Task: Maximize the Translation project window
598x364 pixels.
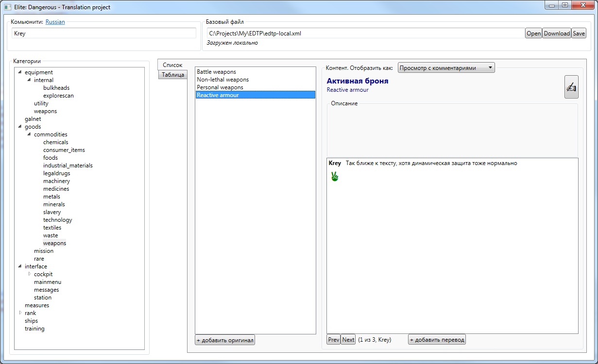Action: pos(564,5)
